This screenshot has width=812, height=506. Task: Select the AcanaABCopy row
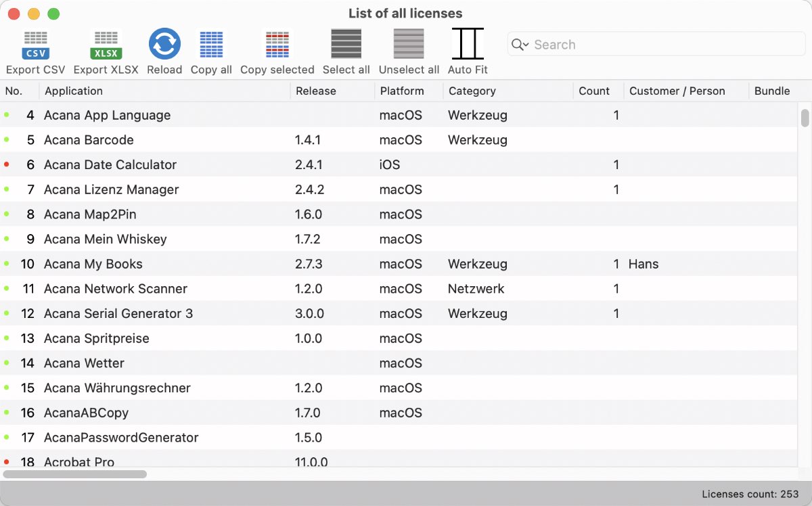[399, 413]
